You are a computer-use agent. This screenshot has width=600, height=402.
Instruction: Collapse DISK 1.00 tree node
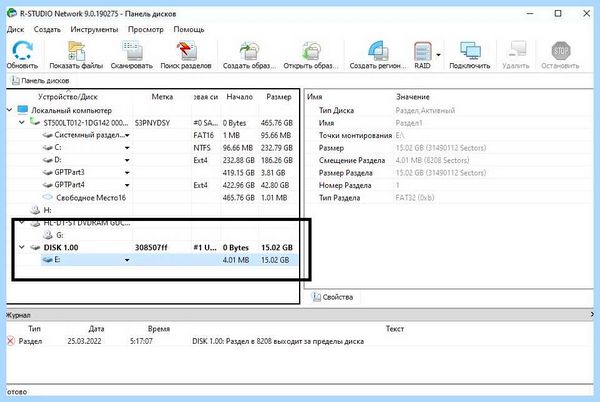click(22, 247)
